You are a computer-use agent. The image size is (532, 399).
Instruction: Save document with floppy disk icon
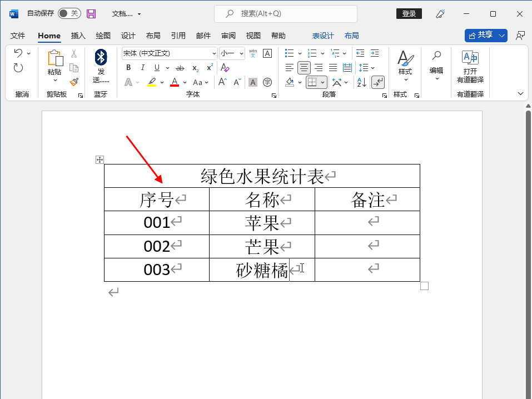[91, 13]
